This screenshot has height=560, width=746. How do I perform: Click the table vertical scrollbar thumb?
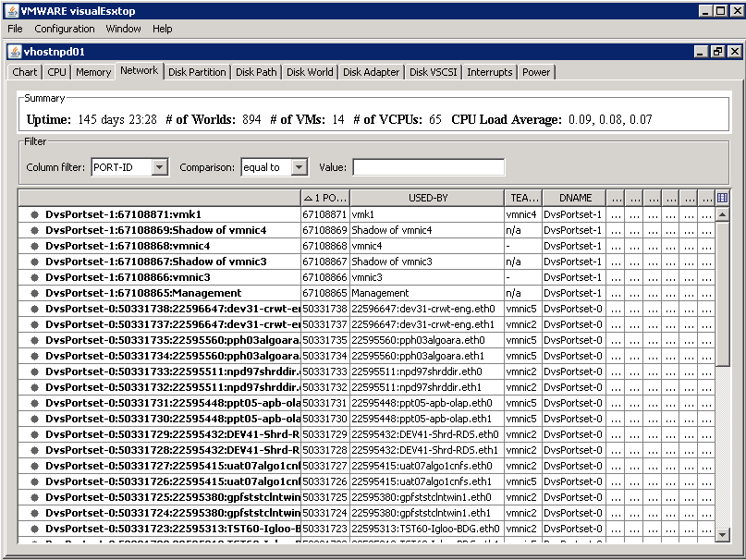[722, 294]
